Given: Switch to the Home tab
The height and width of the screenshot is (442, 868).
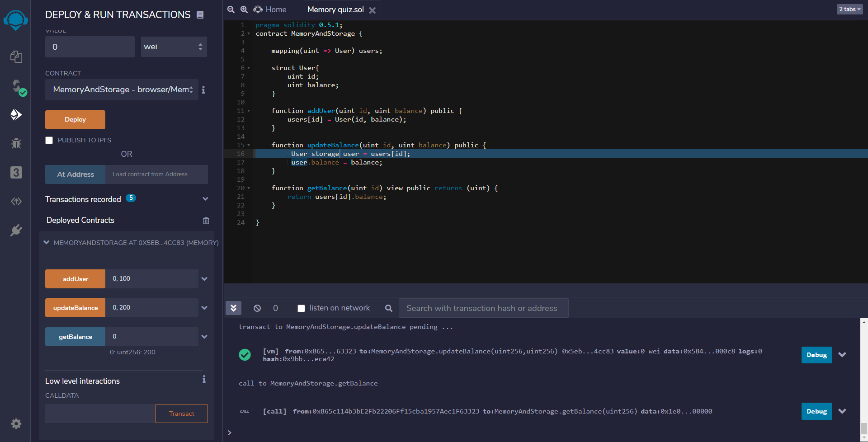Looking at the screenshot, I should point(270,9).
